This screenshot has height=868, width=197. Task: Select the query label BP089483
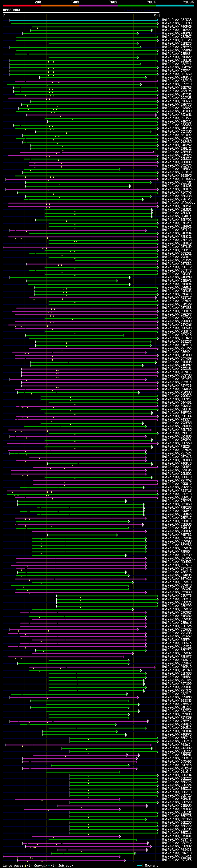(x=11, y=10)
